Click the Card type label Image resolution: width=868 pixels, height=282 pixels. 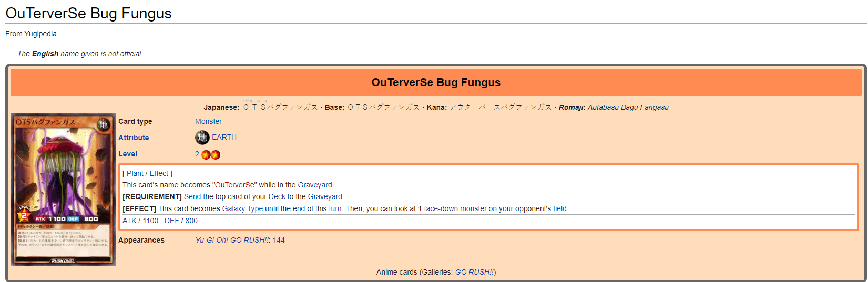pos(135,121)
